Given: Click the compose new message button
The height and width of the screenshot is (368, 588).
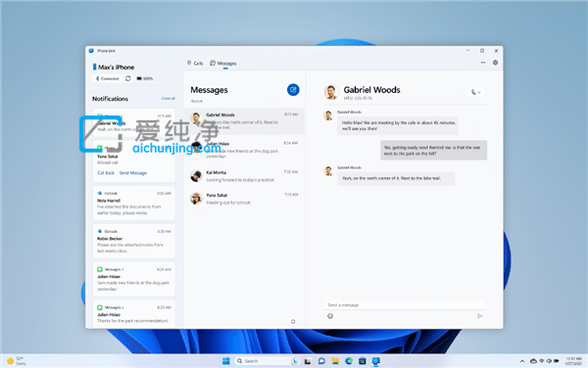Looking at the screenshot, I should 293,90.
